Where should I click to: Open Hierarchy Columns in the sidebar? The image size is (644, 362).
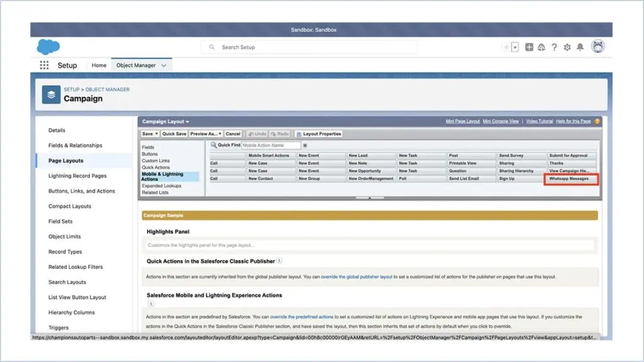pyautogui.click(x=72, y=313)
